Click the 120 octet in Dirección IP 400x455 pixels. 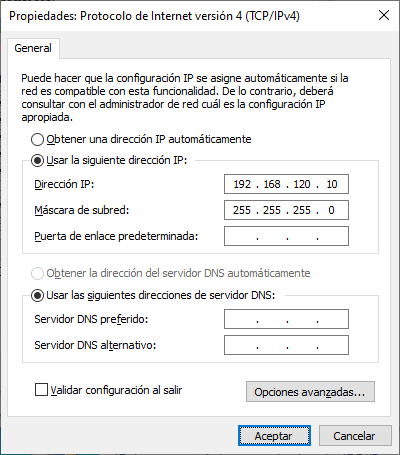302,184
